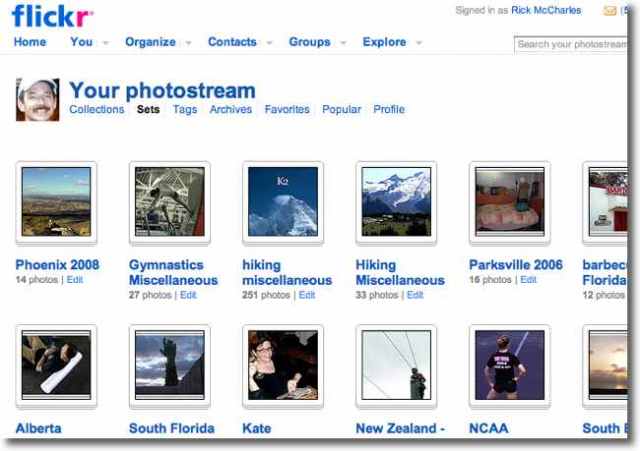Open the Organize menu
Image resolution: width=640 pixels, height=451 pixels.
(x=150, y=42)
